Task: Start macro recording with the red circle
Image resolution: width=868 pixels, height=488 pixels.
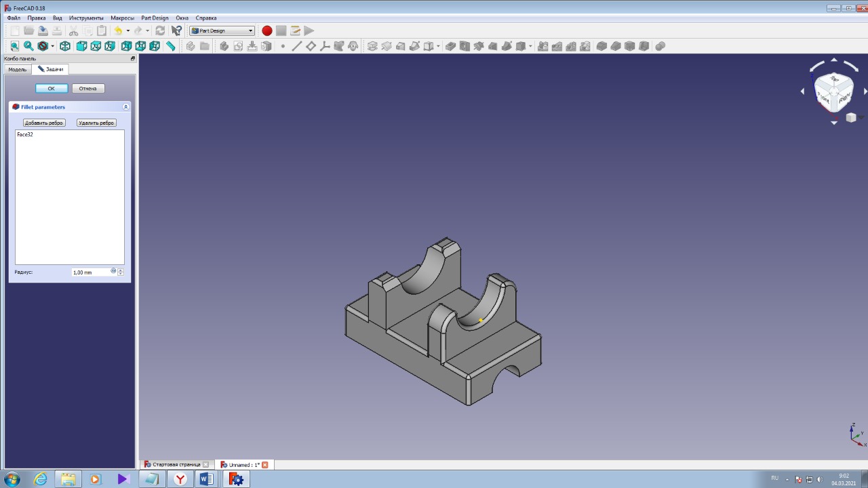Action: (x=267, y=30)
